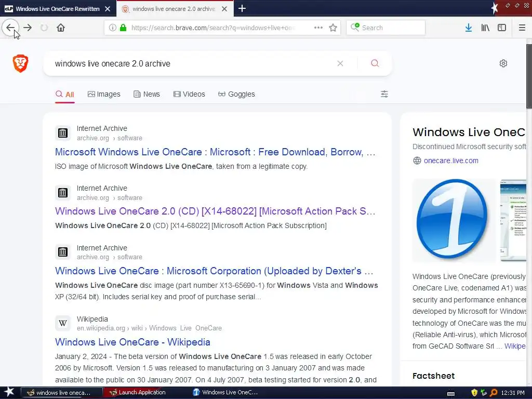Viewport: 532px width, 399px height.
Task: Open the OneCare logo thumbnail image
Action: [454, 220]
